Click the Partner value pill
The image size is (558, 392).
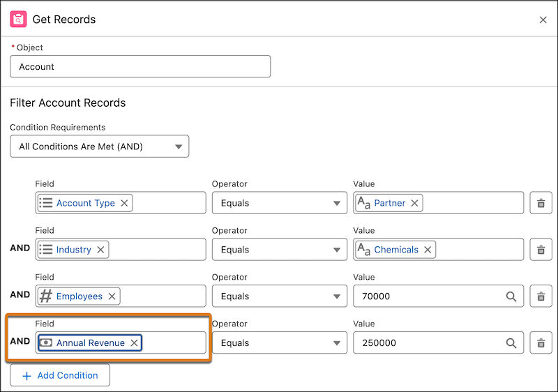pos(389,203)
